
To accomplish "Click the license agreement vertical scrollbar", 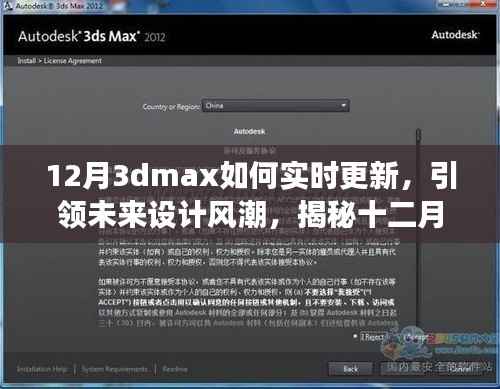I will (x=419, y=227).
